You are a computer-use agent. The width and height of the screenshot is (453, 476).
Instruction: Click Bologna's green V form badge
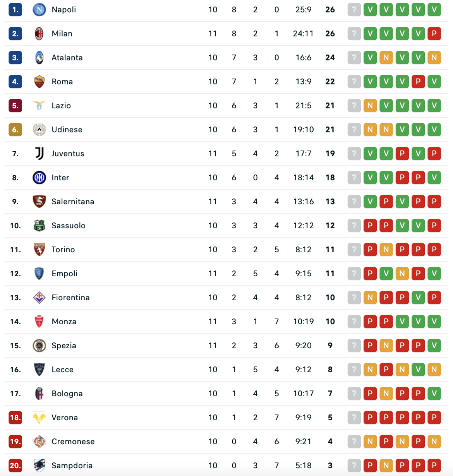tap(434, 394)
